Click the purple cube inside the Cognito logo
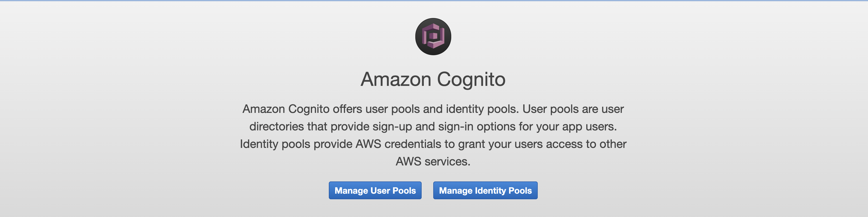The height and width of the screenshot is (217, 868). coord(433,36)
